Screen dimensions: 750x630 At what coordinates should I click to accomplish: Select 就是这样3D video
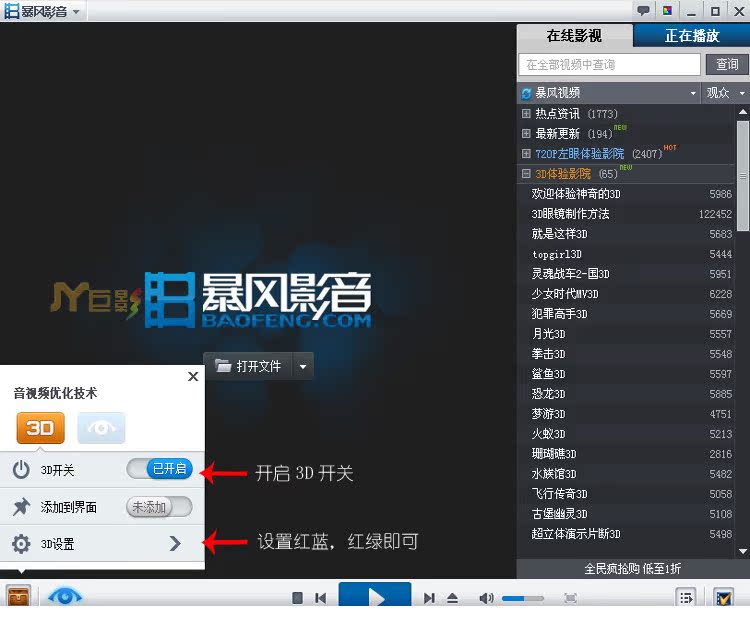pos(626,234)
